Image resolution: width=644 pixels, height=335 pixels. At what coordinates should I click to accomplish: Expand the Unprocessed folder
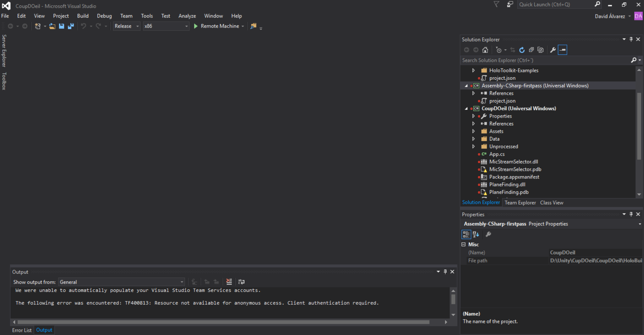tap(473, 146)
